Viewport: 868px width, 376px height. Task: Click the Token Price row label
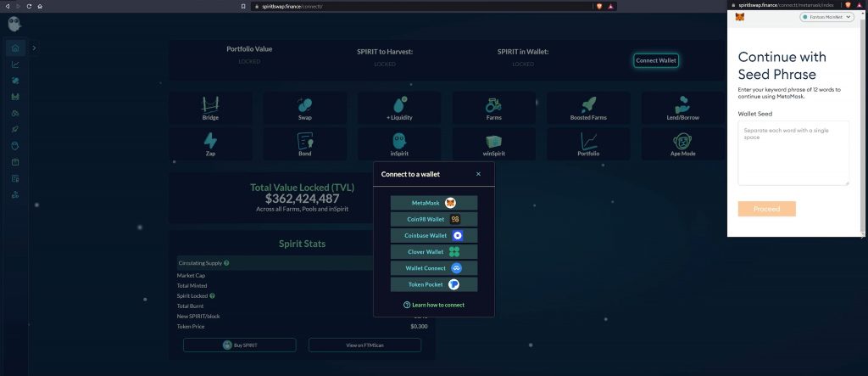(191, 327)
